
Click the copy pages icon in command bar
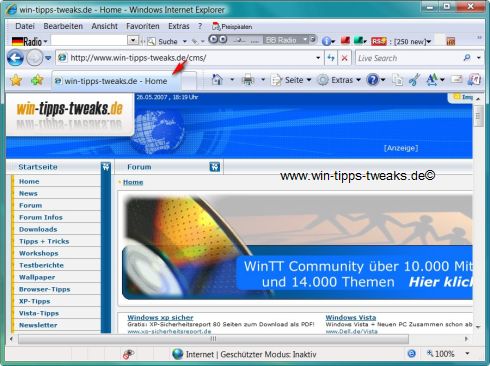pyautogui.click(x=397, y=80)
